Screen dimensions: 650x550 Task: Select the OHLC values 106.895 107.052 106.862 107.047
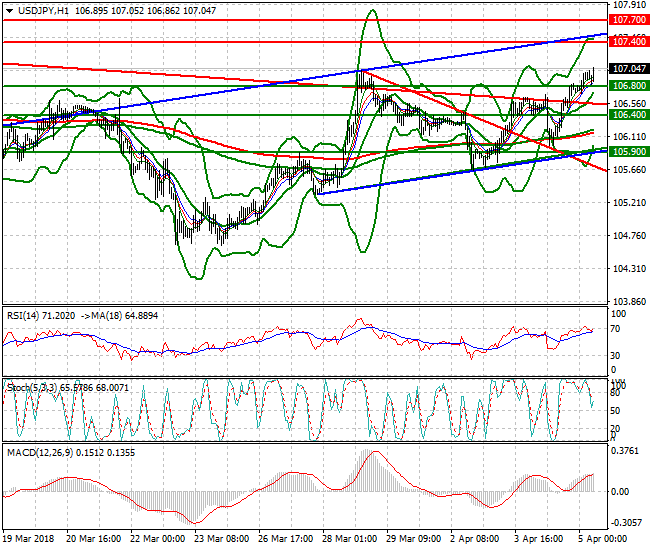pos(146,11)
